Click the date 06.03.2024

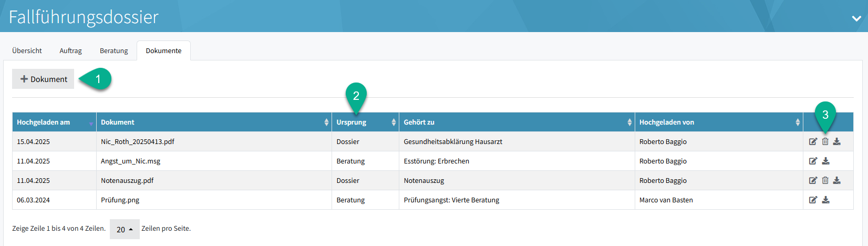click(x=33, y=200)
